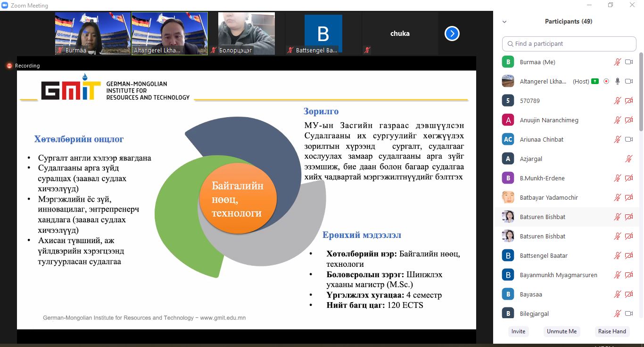Click the Зорилго heading on the slide
This screenshot has height=347, width=644.
[321, 111]
